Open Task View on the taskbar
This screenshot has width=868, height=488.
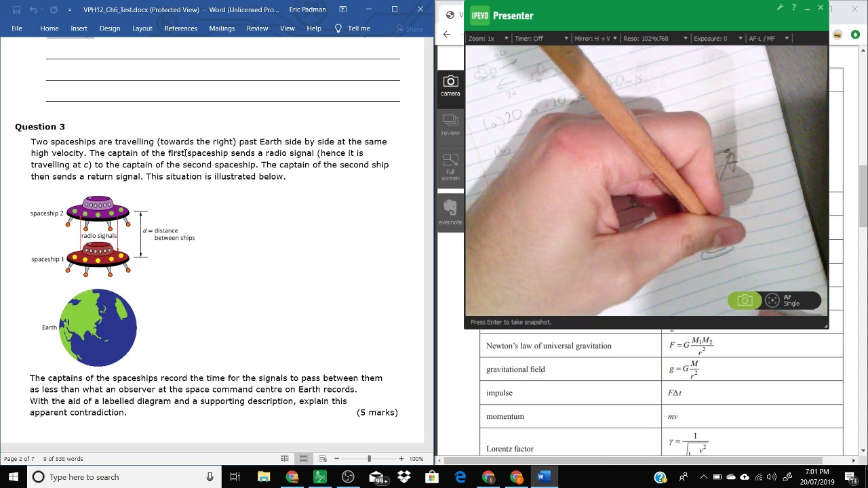click(235, 477)
